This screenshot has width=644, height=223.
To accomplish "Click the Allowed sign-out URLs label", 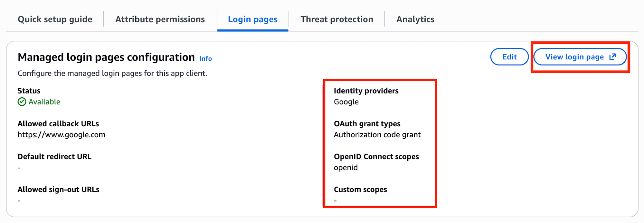I will 58,190.
